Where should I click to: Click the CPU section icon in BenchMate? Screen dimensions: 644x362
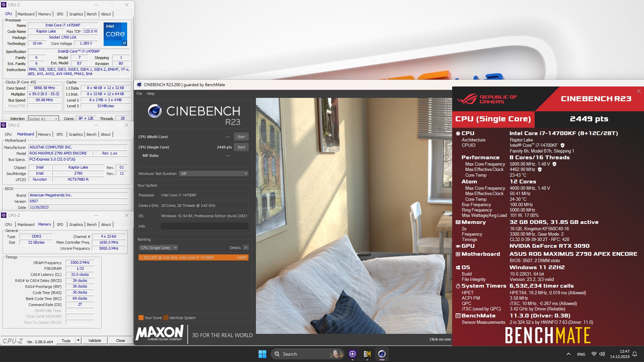(458, 133)
